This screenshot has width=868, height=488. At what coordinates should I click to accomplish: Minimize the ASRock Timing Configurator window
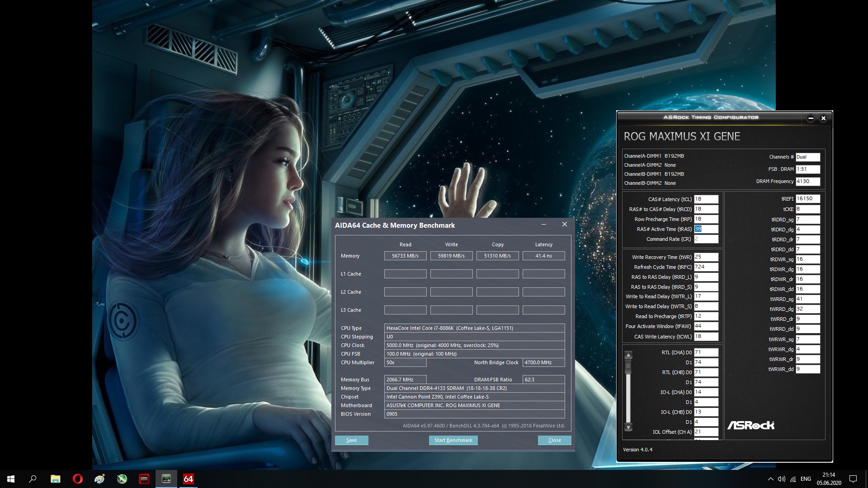(x=811, y=118)
